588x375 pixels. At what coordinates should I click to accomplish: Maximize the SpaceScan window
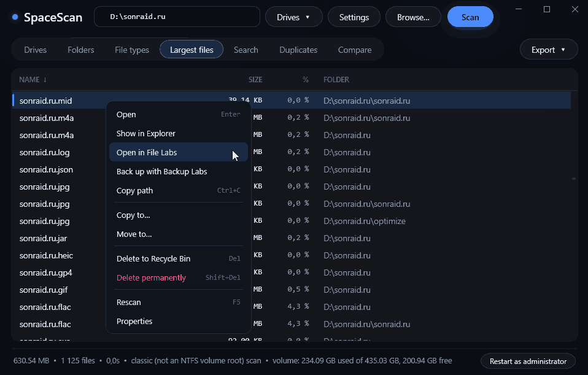point(547,9)
